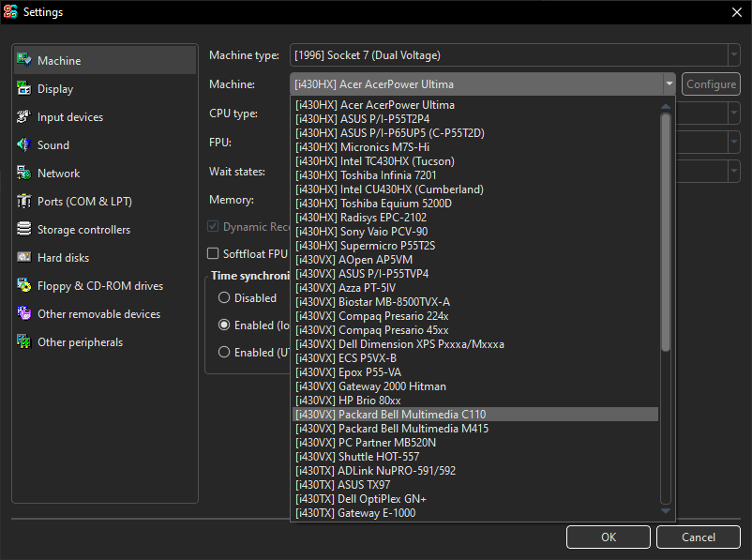The width and height of the screenshot is (752, 560).
Task: Click the Sound speaker icon in sidebar
Action: pyautogui.click(x=24, y=144)
